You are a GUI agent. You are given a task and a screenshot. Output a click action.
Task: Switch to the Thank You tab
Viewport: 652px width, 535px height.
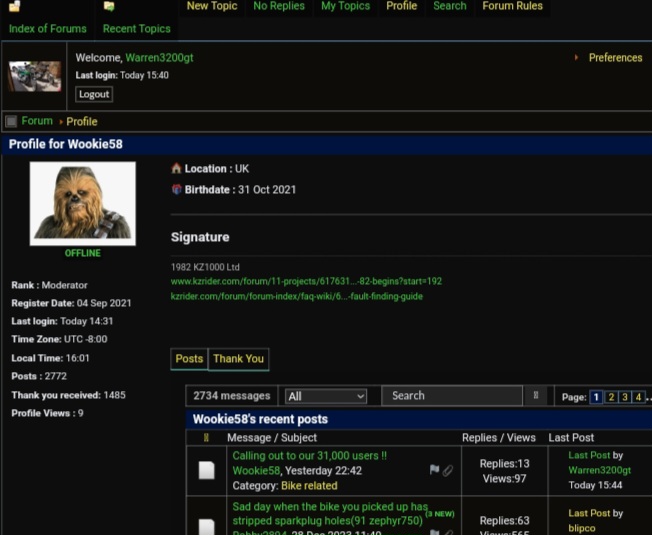pyautogui.click(x=238, y=359)
